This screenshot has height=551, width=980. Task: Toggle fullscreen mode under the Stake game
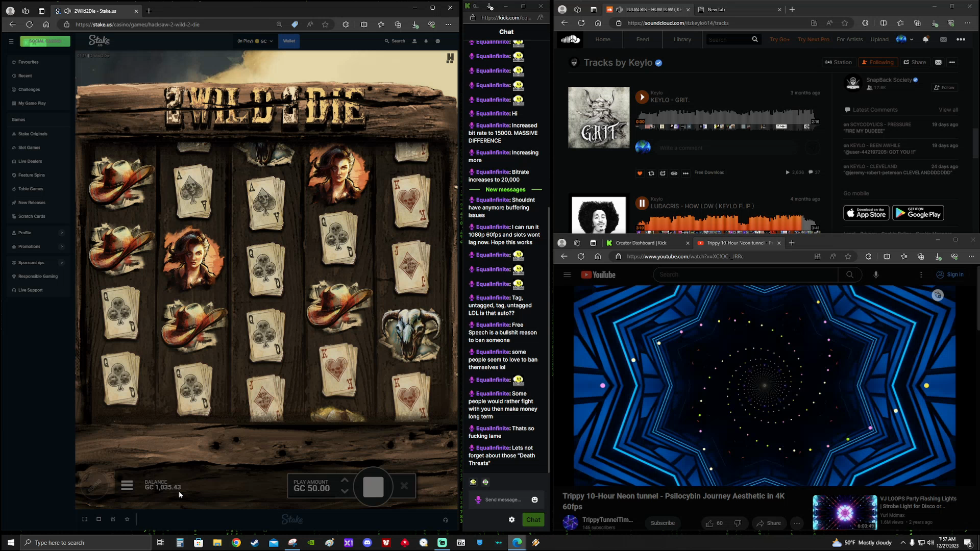(x=85, y=519)
